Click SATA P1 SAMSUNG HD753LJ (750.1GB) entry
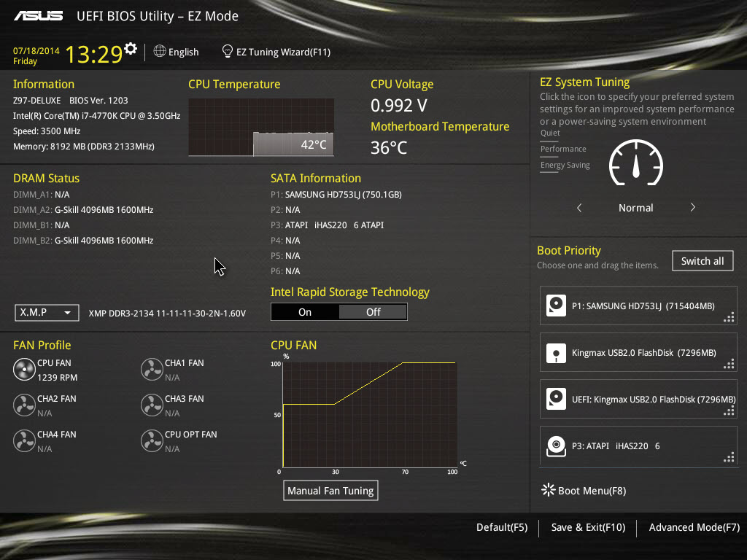The height and width of the screenshot is (560, 747). tap(336, 195)
